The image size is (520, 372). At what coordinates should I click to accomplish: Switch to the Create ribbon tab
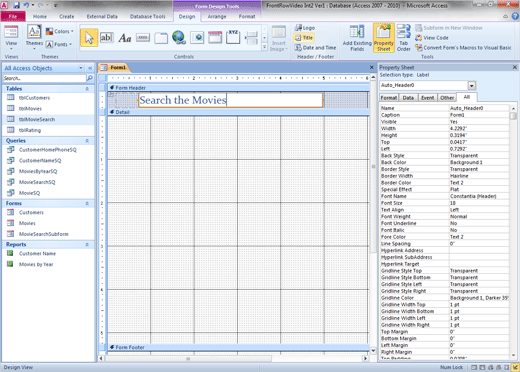point(67,16)
